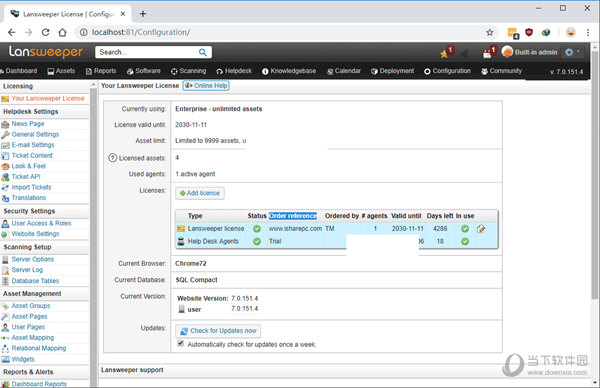
Task: Open Server Options
Action: [x=33, y=259]
